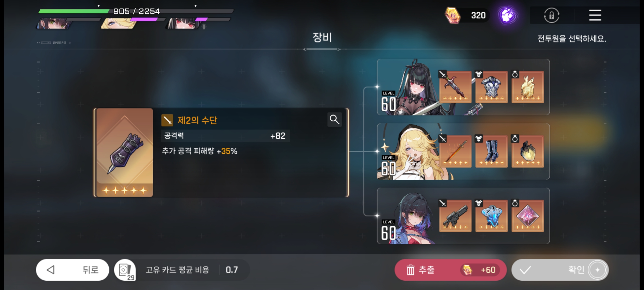Select the armored boots equipment slot
Screen dimensions: 644x290
pos(491,151)
